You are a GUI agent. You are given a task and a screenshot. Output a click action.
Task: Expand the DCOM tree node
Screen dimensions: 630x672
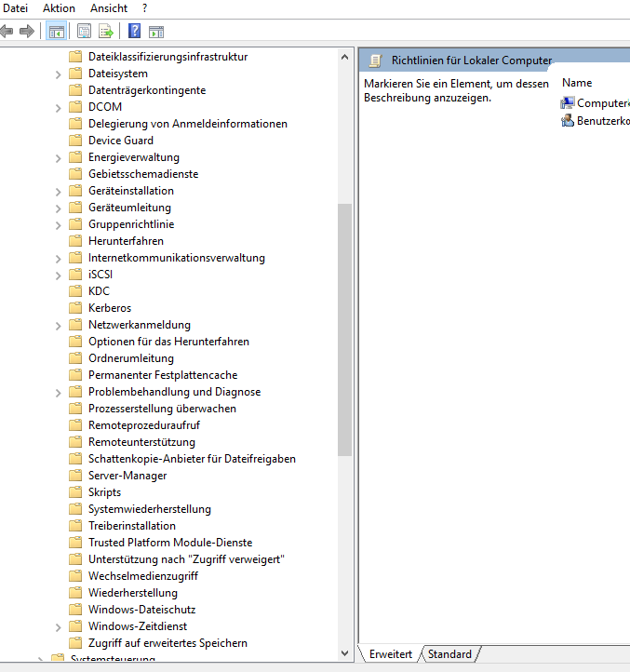(59, 108)
